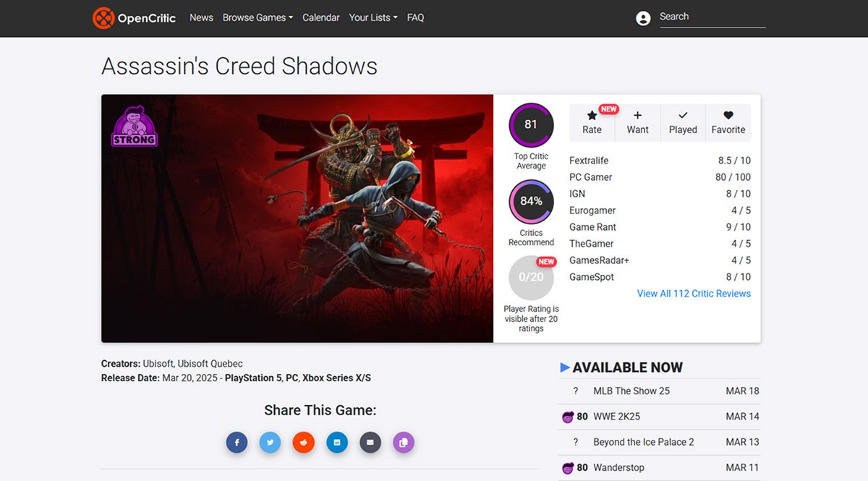Go to the News page

pyautogui.click(x=201, y=17)
